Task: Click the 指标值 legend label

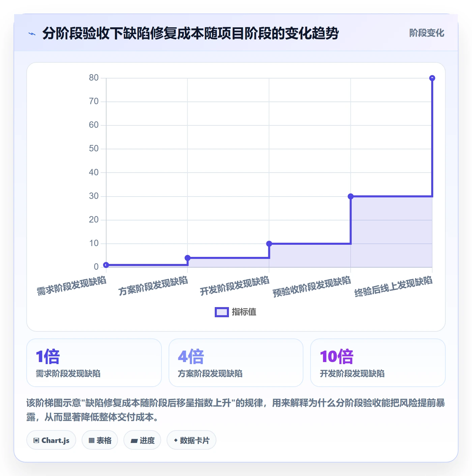Action: pyautogui.click(x=244, y=312)
